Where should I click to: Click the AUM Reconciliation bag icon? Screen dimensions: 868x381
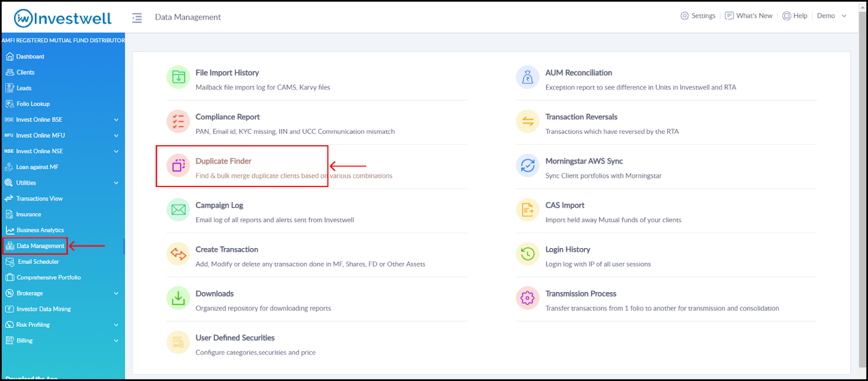tap(527, 78)
